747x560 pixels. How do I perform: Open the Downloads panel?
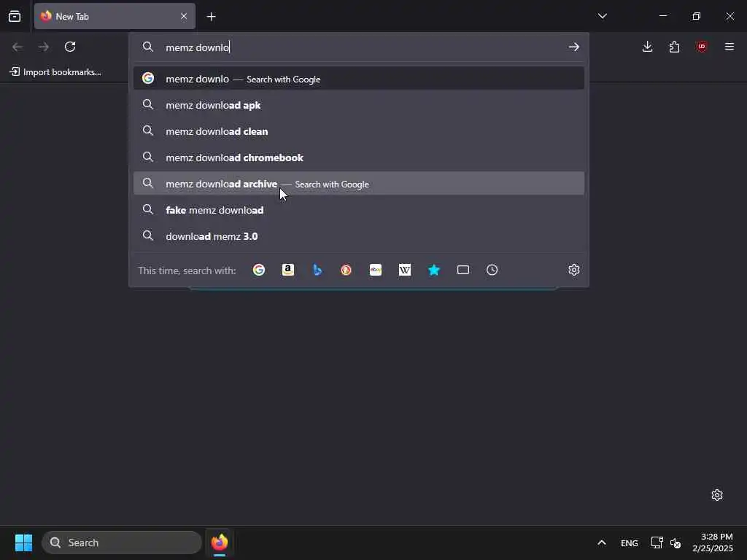648,47
